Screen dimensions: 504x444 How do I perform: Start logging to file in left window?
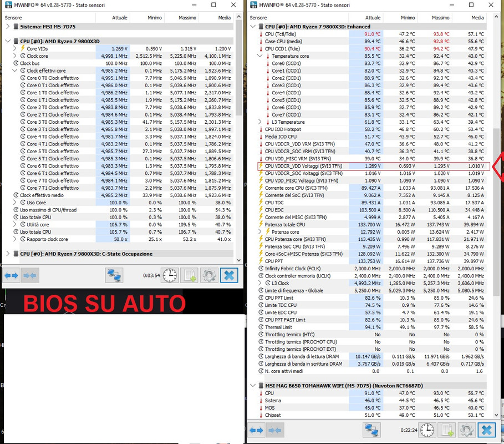[189, 275]
